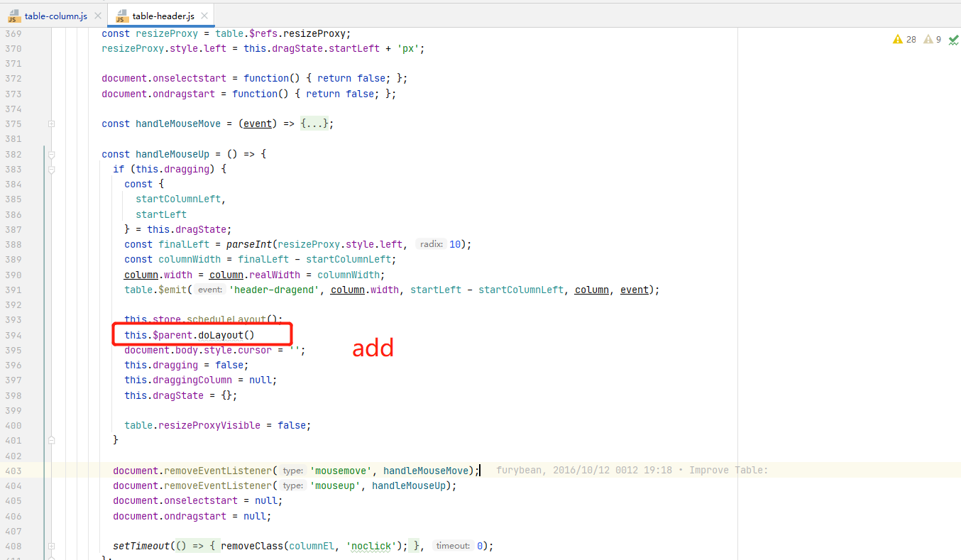Click the 'header-dragend' string on line 391
Image resolution: width=961 pixels, height=560 pixels.
coord(273,290)
